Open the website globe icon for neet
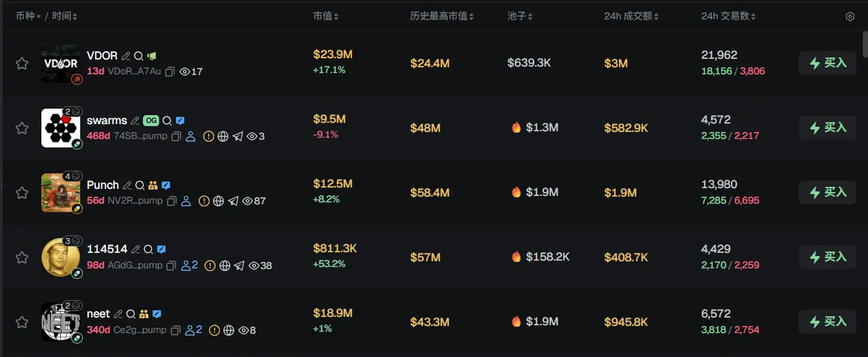This screenshot has width=868, height=357. pos(228,330)
